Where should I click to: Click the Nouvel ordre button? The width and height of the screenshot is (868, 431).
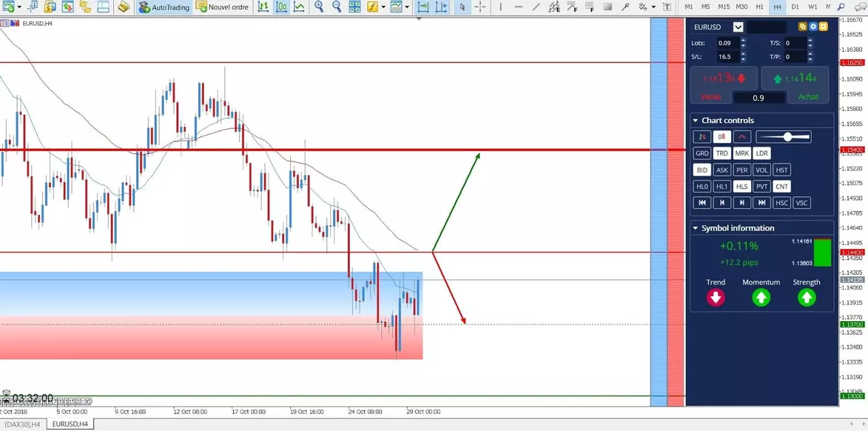pyautogui.click(x=222, y=7)
